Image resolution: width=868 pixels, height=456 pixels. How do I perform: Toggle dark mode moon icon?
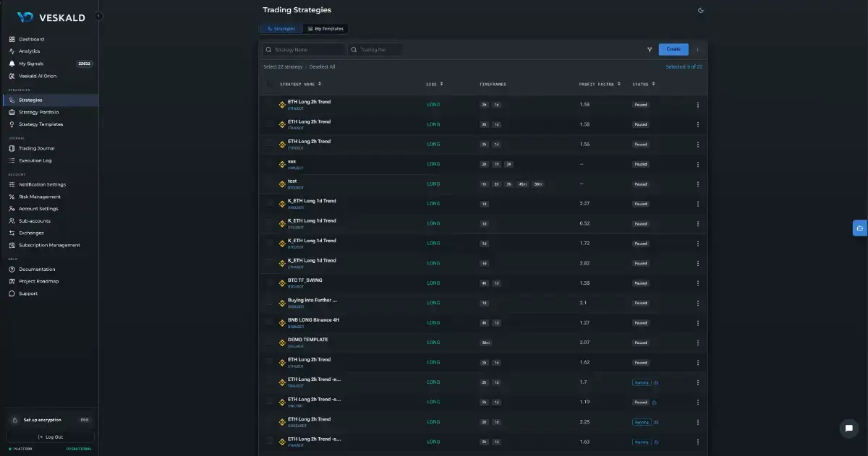pos(700,10)
